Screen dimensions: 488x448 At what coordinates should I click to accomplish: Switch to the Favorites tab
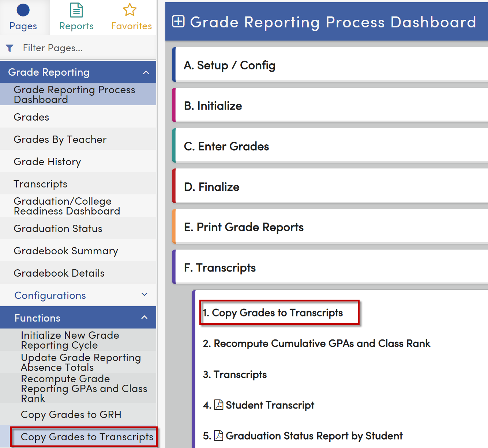(x=131, y=17)
